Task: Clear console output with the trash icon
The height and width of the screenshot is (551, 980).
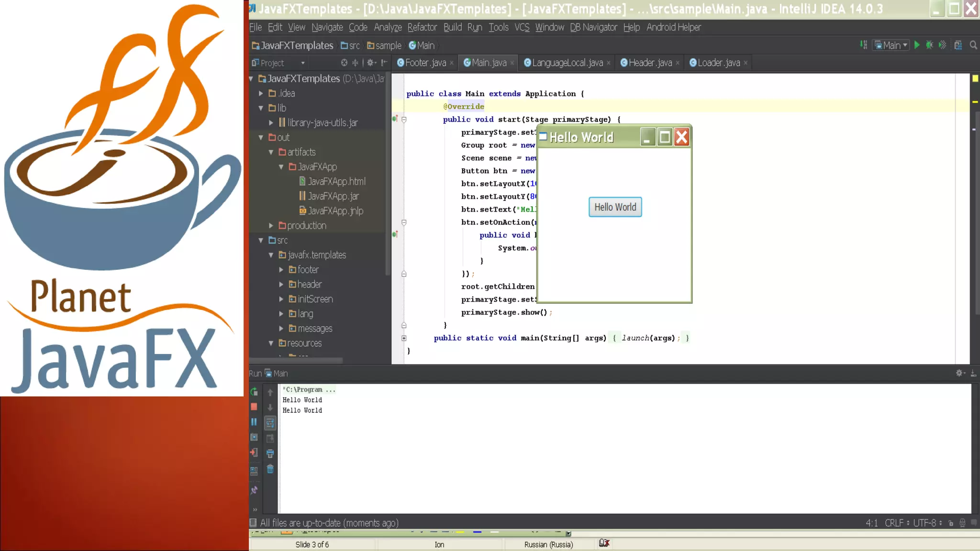Action: point(270,469)
